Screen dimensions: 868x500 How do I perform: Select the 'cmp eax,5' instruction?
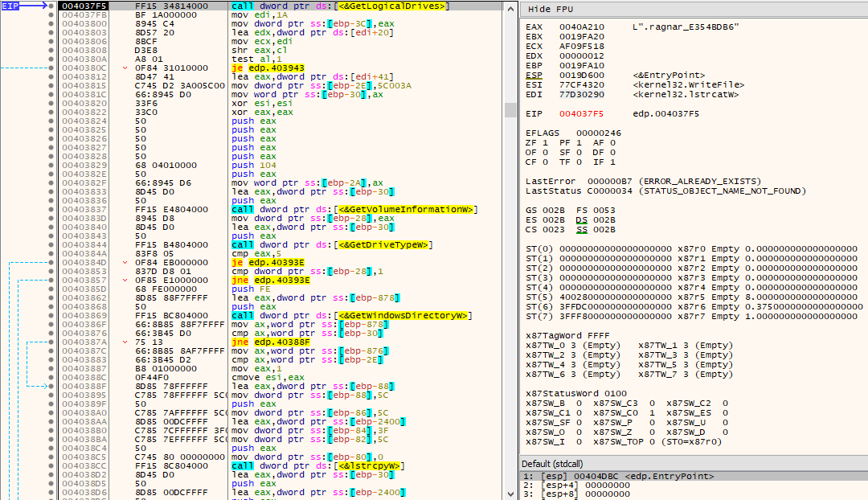point(256,253)
